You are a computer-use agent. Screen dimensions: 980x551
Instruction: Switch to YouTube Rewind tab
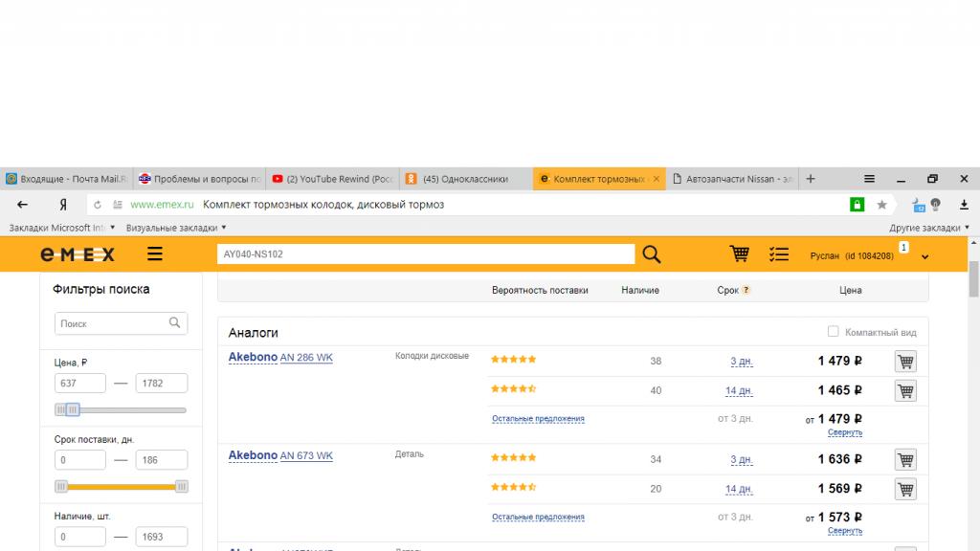pyautogui.click(x=332, y=179)
